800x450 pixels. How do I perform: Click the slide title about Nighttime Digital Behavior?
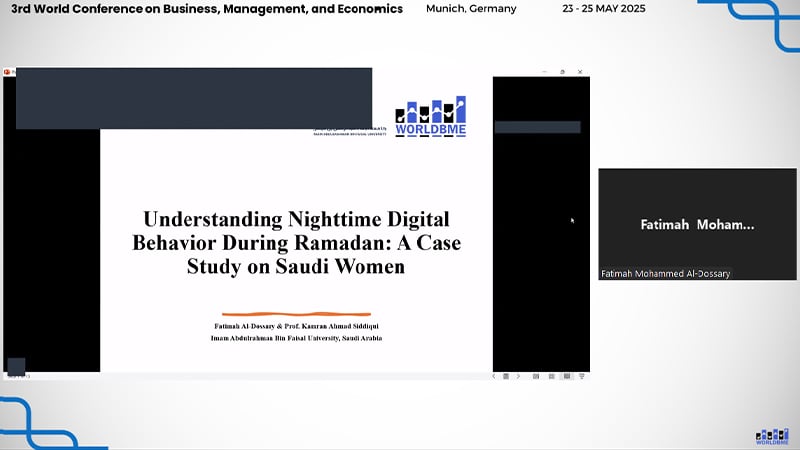point(296,241)
